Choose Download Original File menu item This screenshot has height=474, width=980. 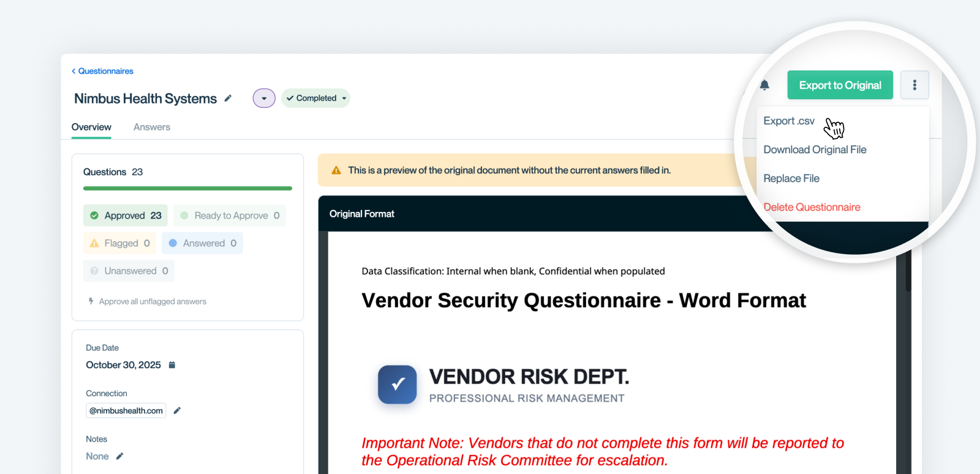tap(815, 149)
